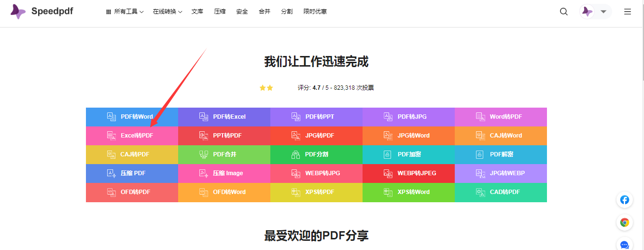Image resolution: width=644 pixels, height=250 pixels.
Task: Click the CAJ转Word tile icon
Action: [x=480, y=136]
